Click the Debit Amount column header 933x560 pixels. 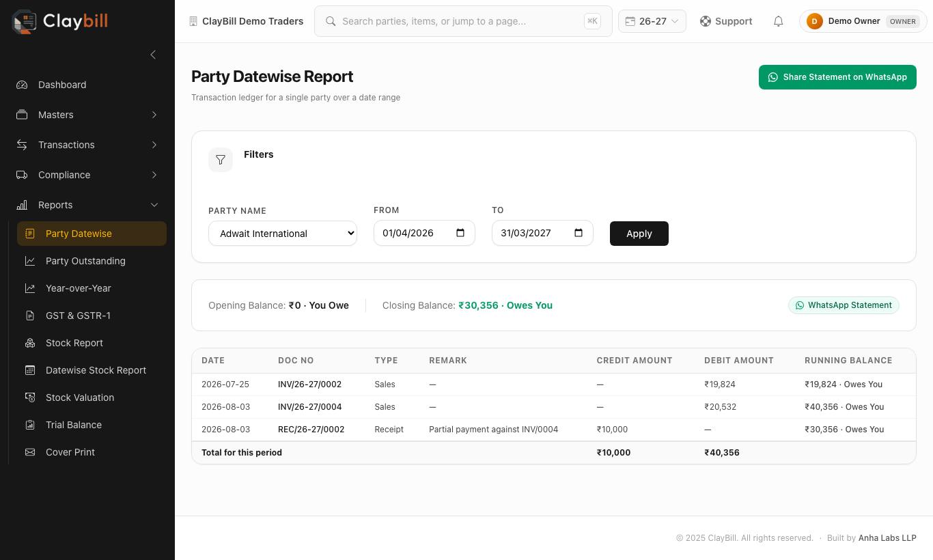coord(739,361)
